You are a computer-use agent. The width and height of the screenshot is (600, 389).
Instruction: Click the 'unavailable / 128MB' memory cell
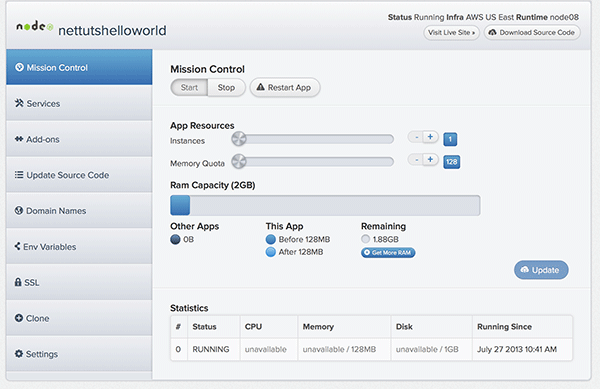coord(344,349)
